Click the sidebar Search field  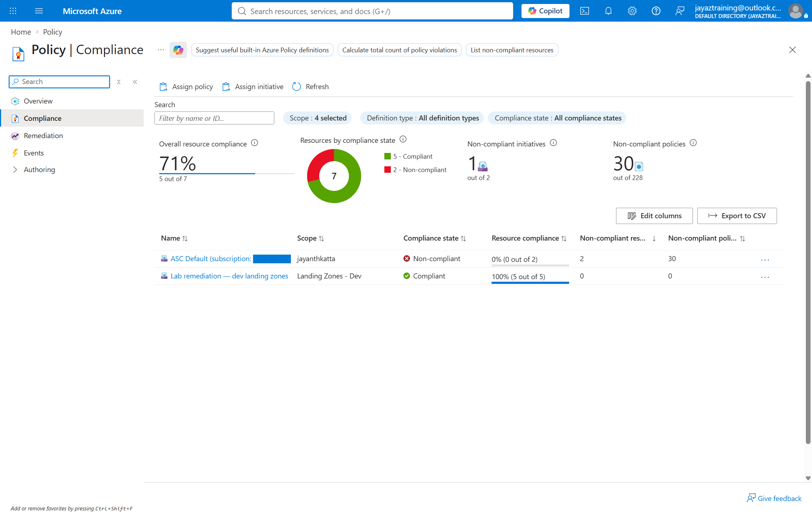click(59, 82)
